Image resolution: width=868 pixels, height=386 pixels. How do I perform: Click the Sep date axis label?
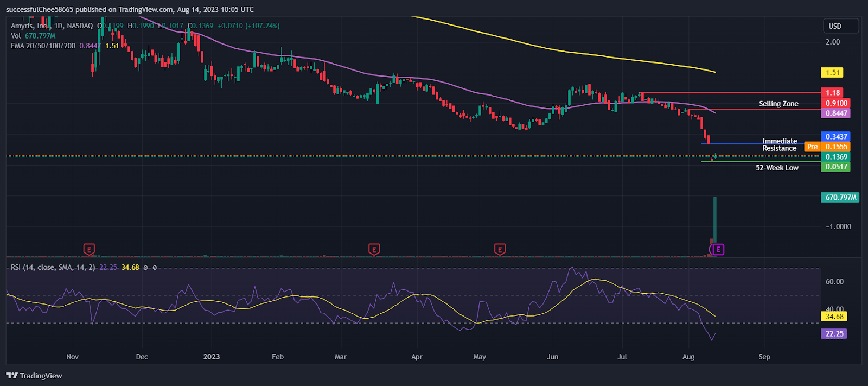(764, 357)
